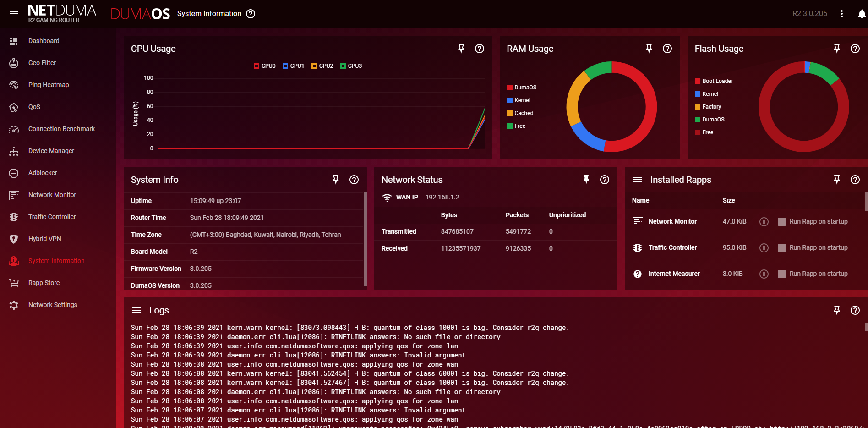Pin the Network Status panel
868x428 pixels.
(x=586, y=180)
